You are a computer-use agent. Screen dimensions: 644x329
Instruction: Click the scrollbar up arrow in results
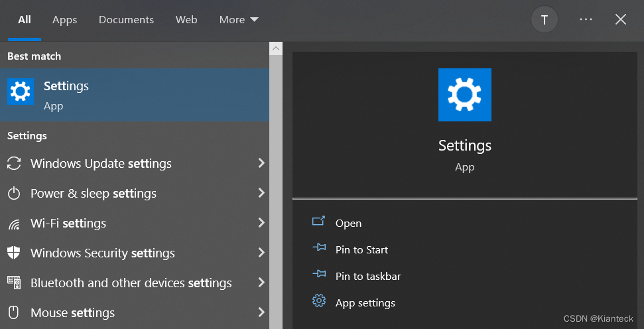(276, 48)
